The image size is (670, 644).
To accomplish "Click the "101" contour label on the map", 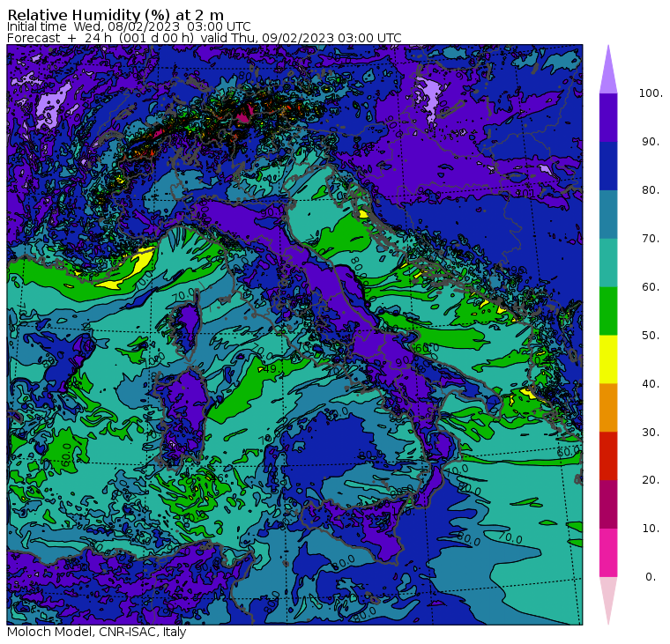I will pyautogui.click(x=525, y=194).
